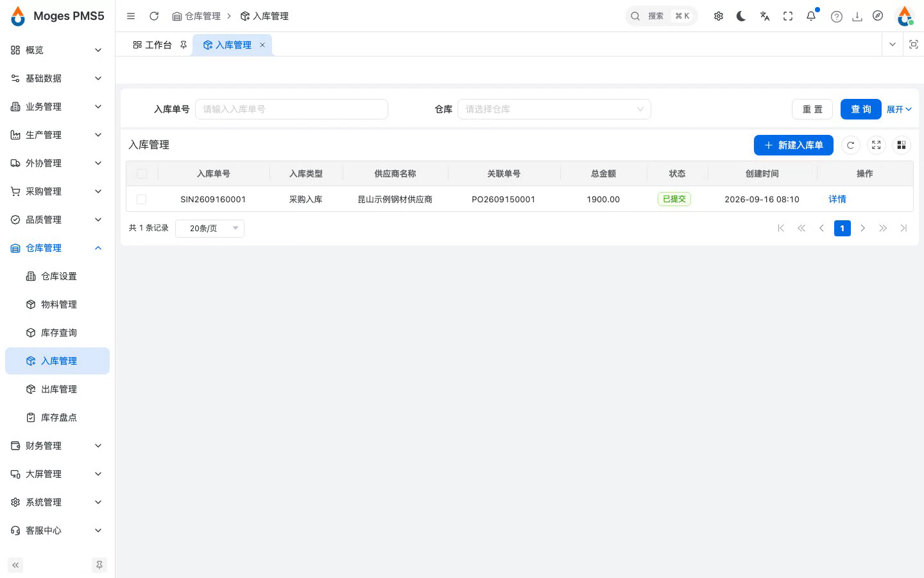Open column settings grid icon
Image resolution: width=924 pixels, height=578 pixels.
[x=902, y=145]
